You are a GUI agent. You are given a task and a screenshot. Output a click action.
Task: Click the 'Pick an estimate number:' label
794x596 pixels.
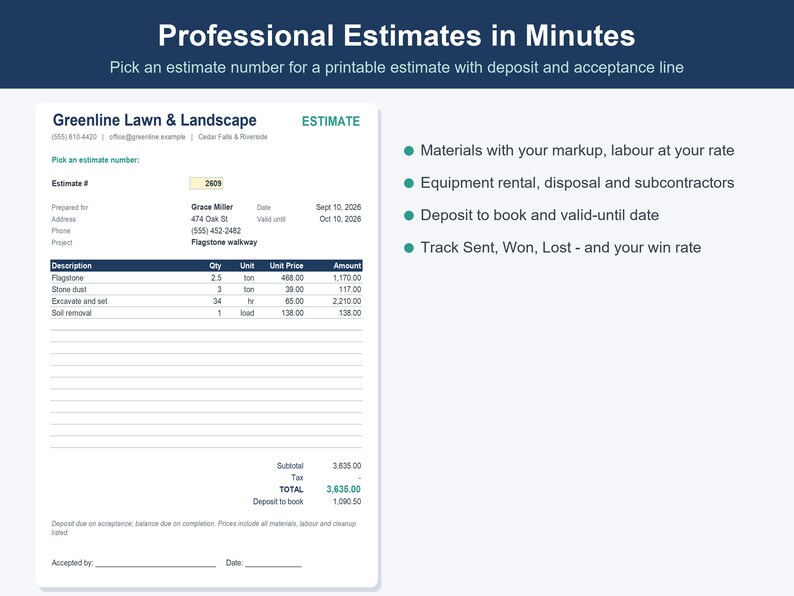pos(95,160)
